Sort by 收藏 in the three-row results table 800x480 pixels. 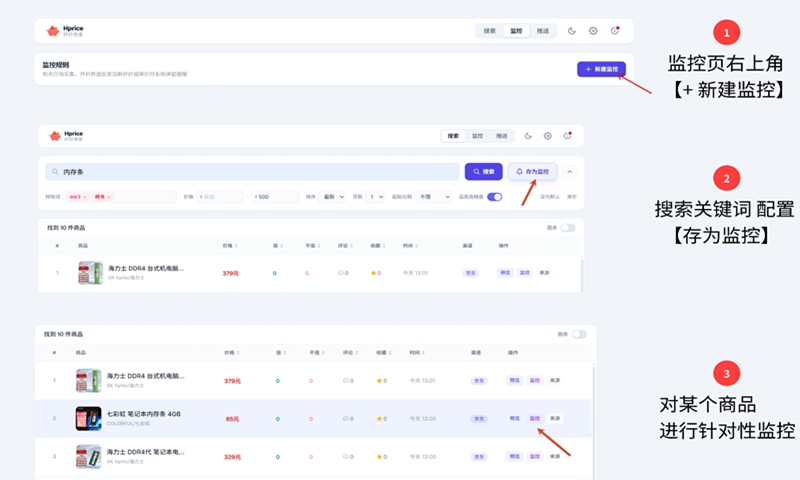click(x=383, y=352)
